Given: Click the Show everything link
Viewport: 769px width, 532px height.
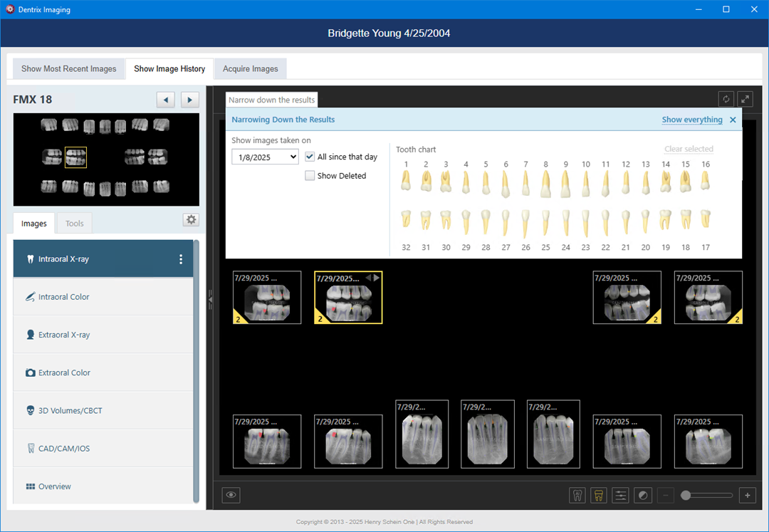Looking at the screenshot, I should click(x=692, y=120).
